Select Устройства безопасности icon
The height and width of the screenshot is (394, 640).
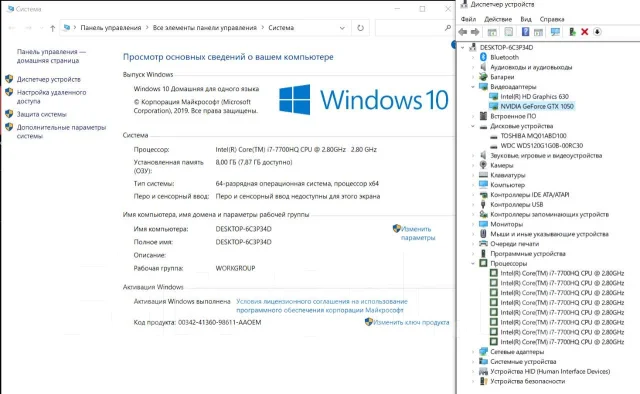pos(483,381)
